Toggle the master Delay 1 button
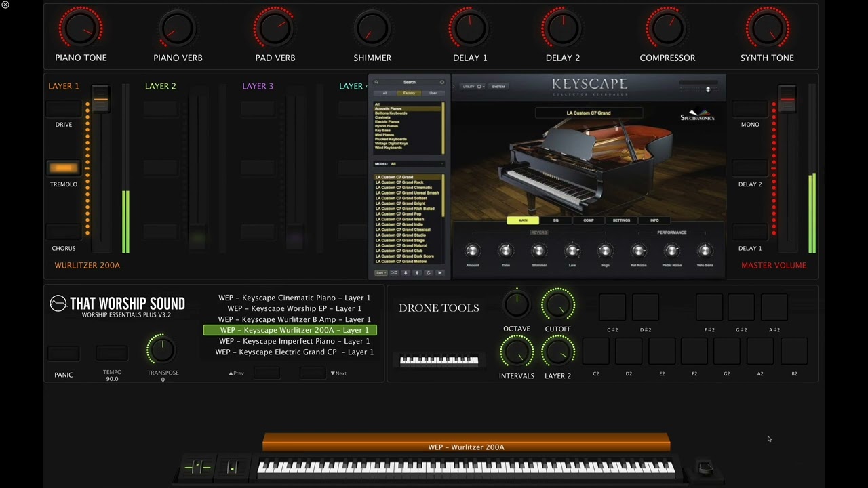The height and width of the screenshot is (488, 868). [x=750, y=232]
